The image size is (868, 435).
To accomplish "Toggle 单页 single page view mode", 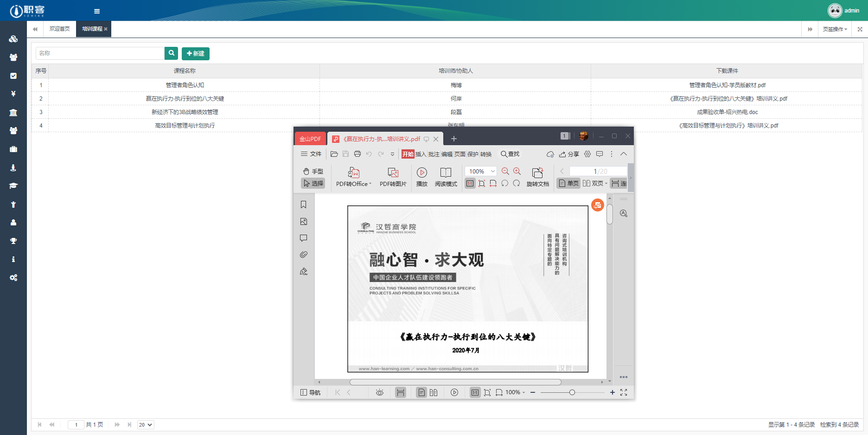I will 568,183.
